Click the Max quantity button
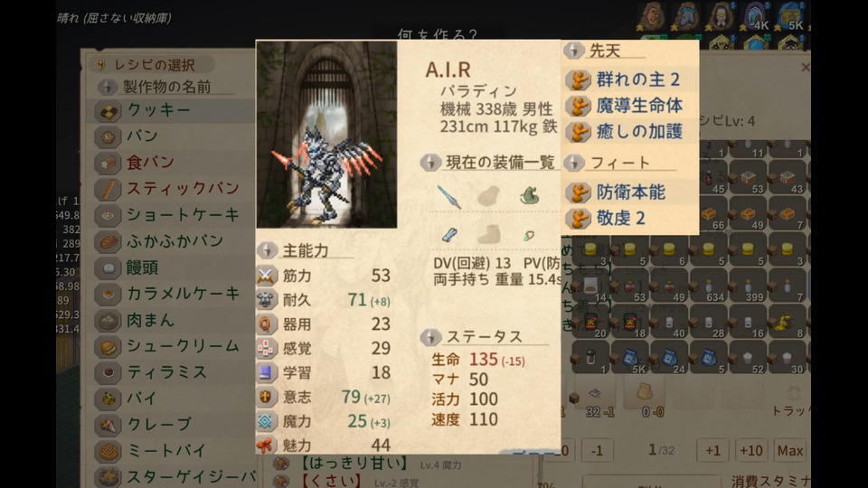This screenshot has width=868, height=488. pos(790,451)
